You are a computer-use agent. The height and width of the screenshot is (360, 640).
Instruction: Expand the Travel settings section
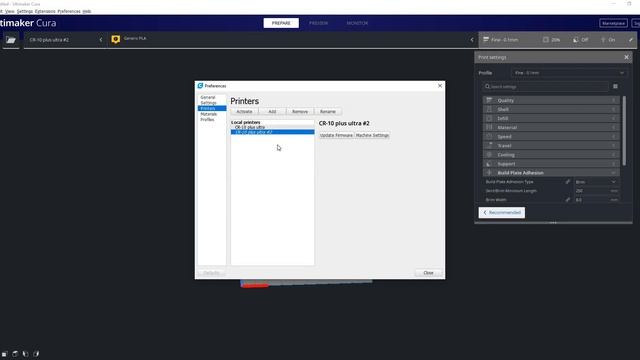click(x=551, y=145)
